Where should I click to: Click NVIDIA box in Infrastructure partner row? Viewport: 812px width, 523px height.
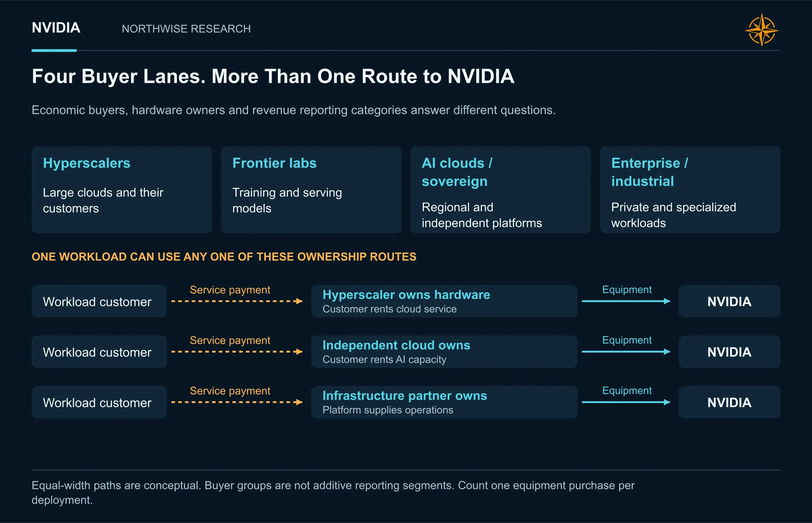tap(729, 402)
